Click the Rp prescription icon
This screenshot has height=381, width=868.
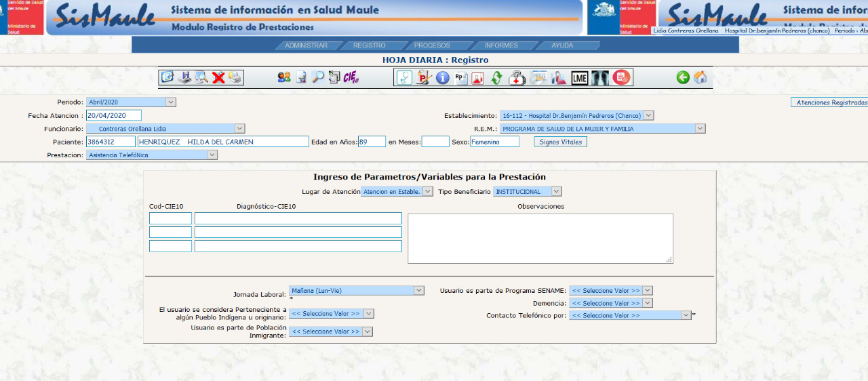pos(460,77)
